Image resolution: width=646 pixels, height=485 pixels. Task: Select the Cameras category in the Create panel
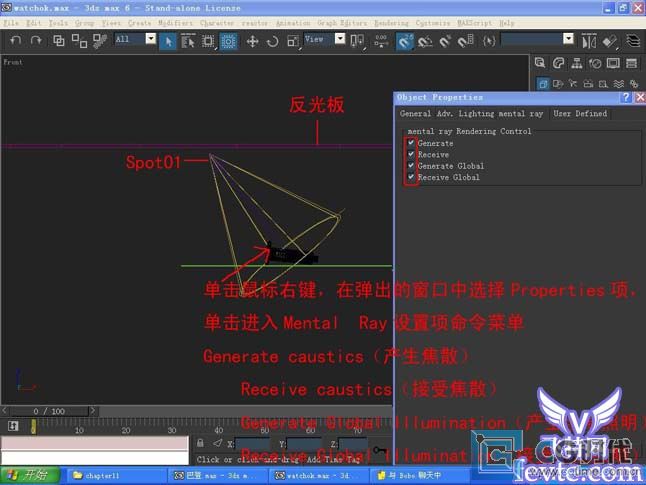588,84
